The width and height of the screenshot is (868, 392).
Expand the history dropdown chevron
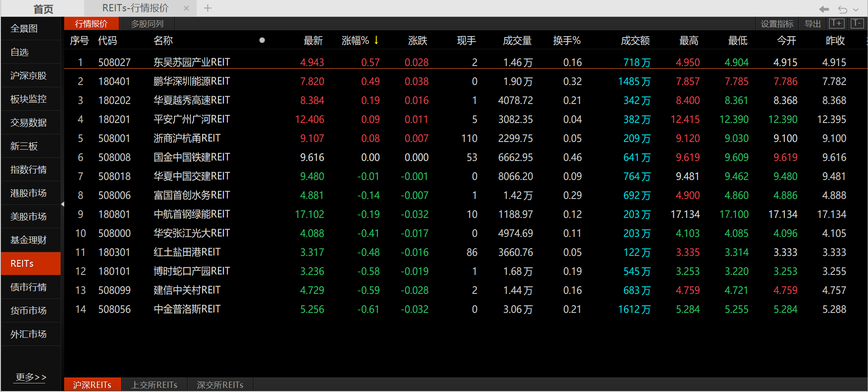pos(856,9)
